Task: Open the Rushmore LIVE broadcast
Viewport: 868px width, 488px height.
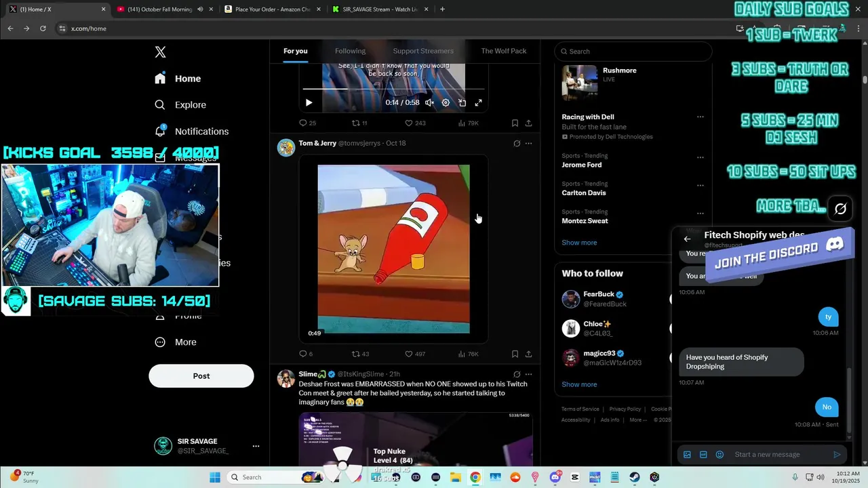Action: (633, 82)
